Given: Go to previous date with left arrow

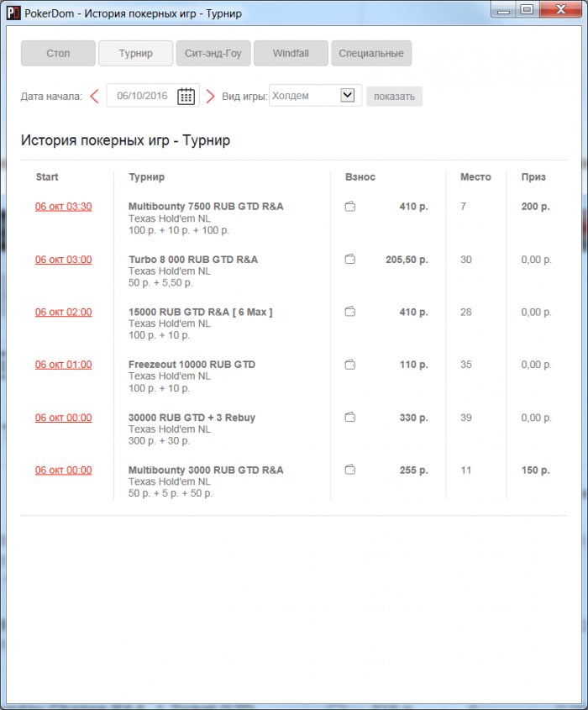Looking at the screenshot, I should pyautogui.click(x=94, y=96).
